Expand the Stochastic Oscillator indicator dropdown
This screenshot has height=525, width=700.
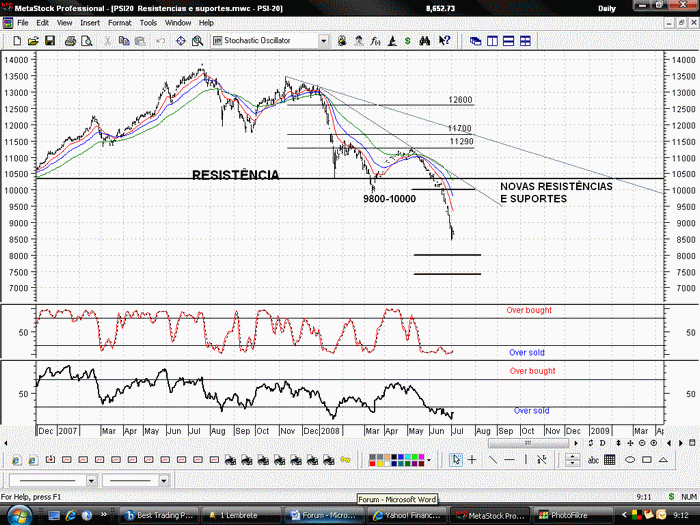coord(324,41)
